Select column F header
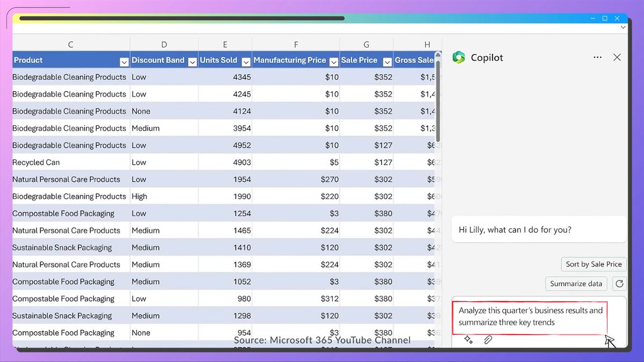The width and height of the screenshot is (644, 362). tap(296, 45)
